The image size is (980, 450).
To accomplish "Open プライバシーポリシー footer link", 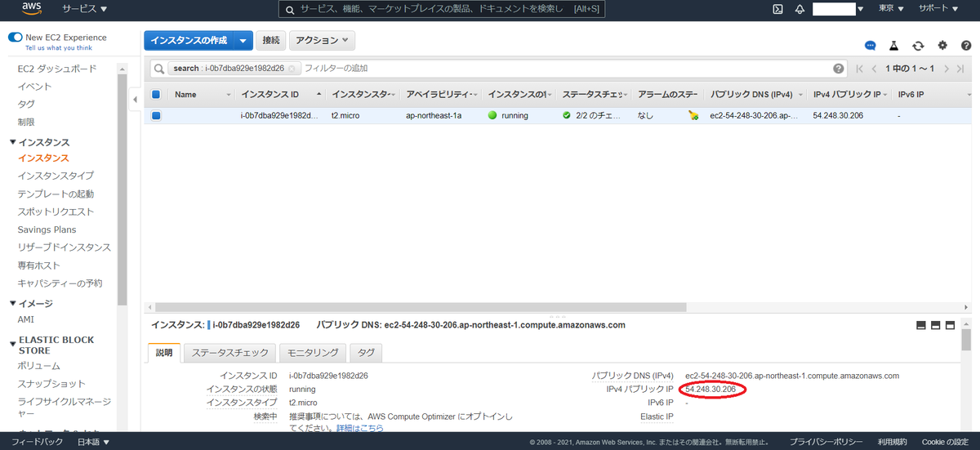I will [x=826, y=442].
